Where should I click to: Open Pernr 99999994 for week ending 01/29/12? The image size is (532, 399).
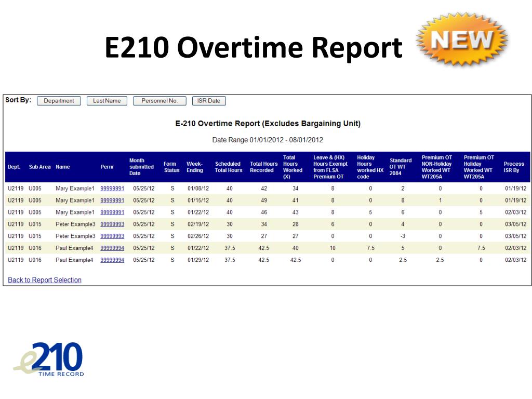click(x=112, y=260)
